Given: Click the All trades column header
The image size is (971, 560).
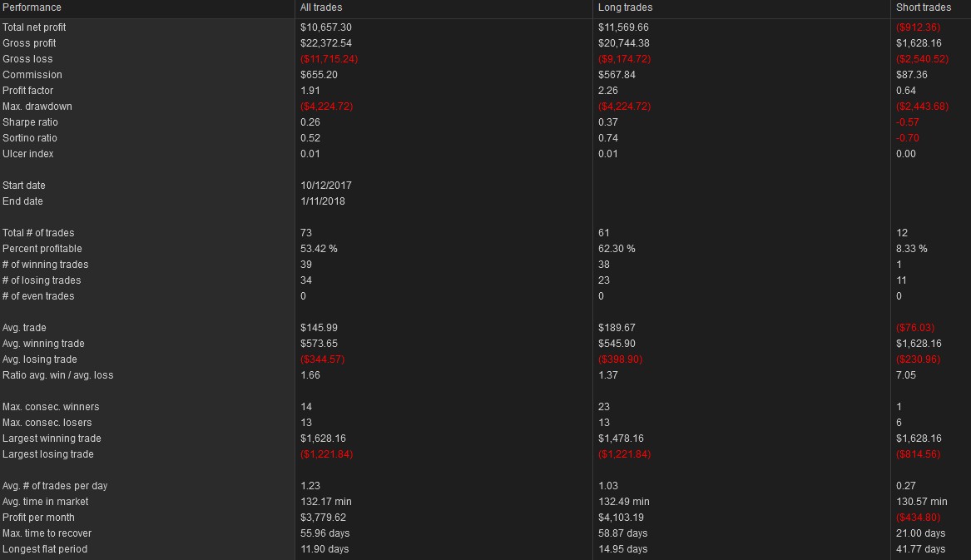Looking at the screenshot, I should click(321, 7).
